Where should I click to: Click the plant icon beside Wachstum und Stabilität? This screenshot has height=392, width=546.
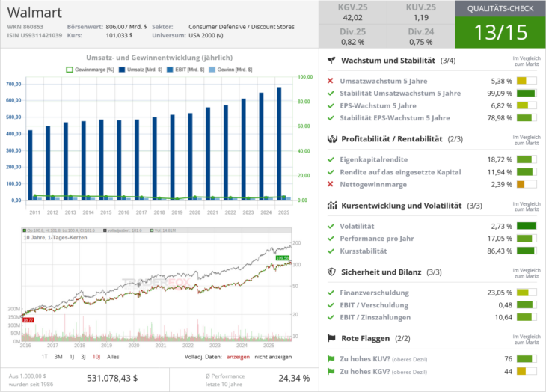pos(331,60)
